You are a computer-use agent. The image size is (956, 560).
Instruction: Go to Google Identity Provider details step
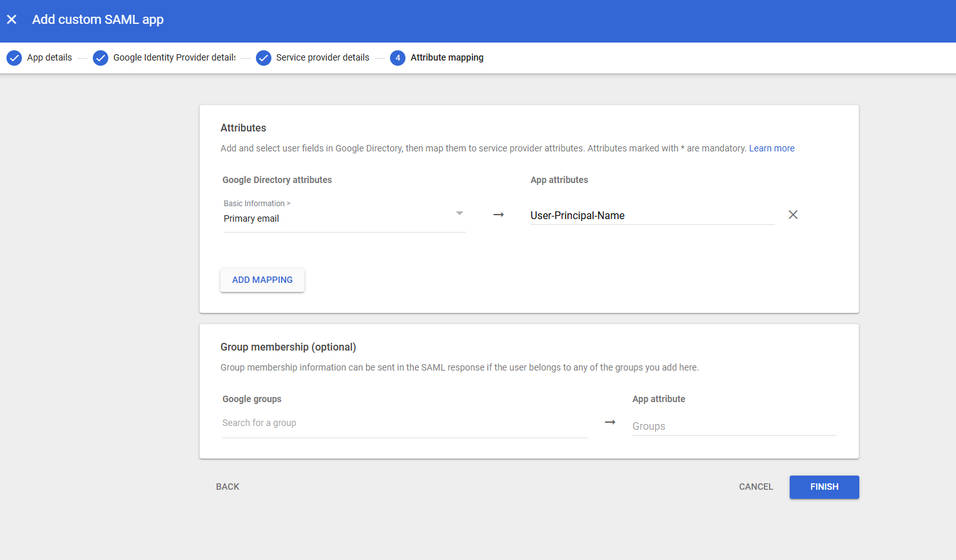click(174, 57)
